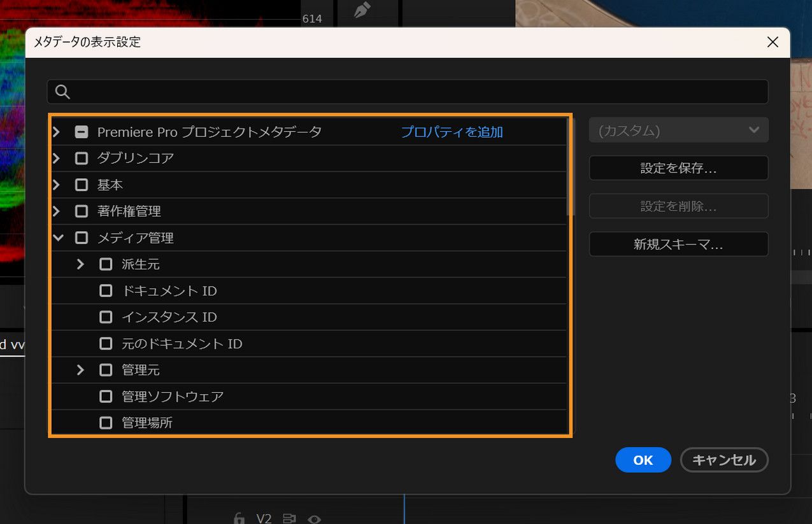Collapse the メディア管理 section
Screen dimensions: 812x524
pos(58,237)
